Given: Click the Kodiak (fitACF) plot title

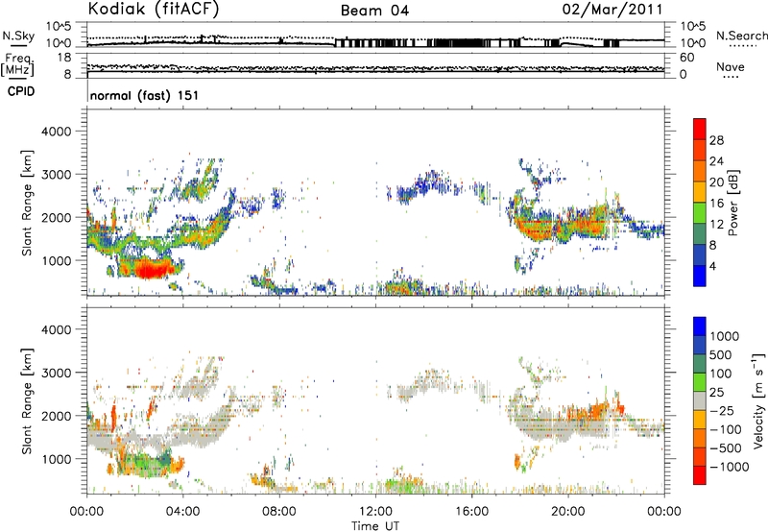Looking at the screenshot, I should point(154,10).
